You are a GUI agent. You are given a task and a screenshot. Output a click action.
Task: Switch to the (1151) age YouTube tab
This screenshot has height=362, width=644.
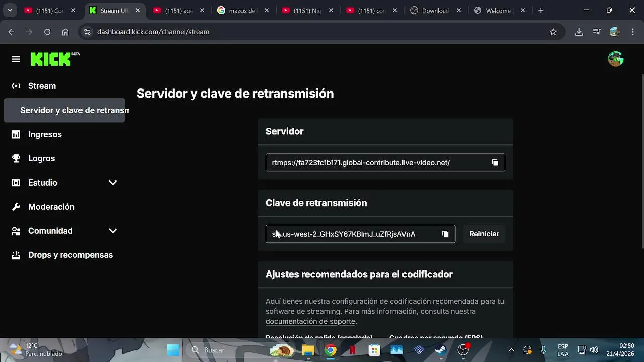(x=179, y=10)
